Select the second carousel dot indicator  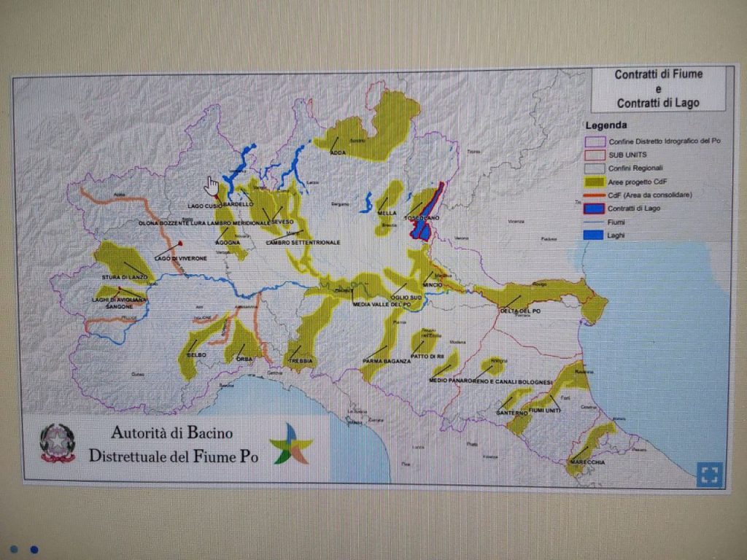[x=34, y=549]
